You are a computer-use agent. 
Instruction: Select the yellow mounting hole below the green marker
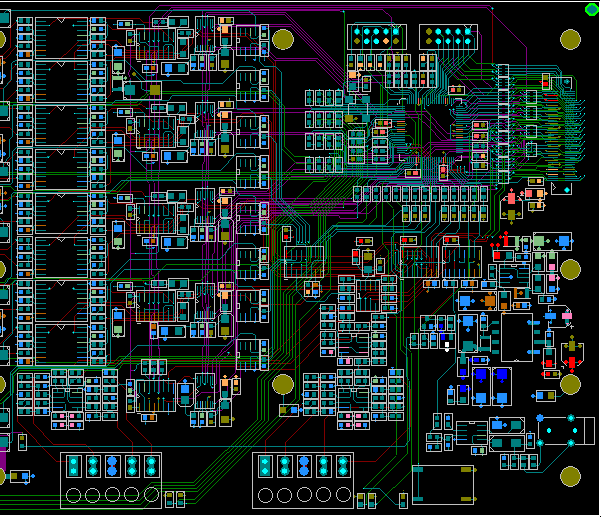(570, 40)
